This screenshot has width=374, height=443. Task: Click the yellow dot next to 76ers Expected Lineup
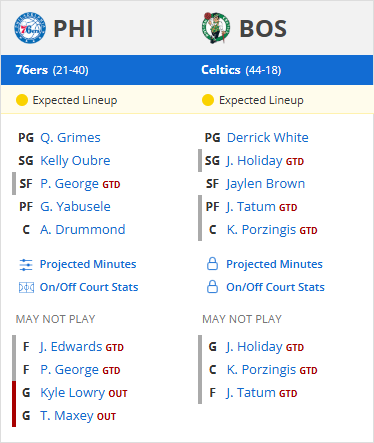pos(22,100)
